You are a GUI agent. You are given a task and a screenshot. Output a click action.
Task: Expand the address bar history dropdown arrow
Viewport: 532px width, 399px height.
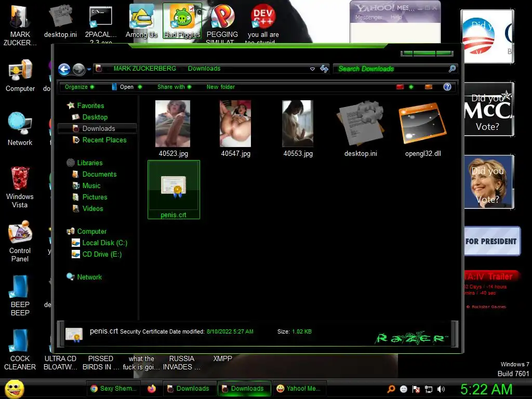pos(312,69)
